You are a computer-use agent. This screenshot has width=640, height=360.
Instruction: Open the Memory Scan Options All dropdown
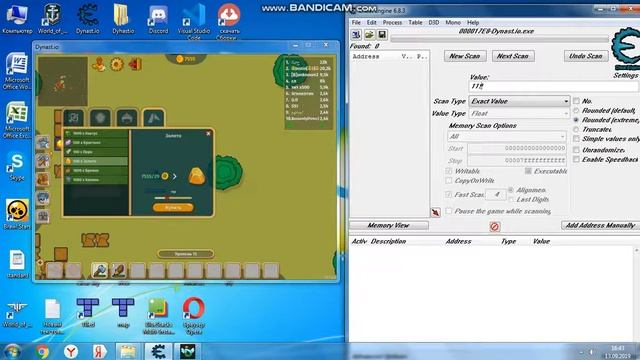click(507, 136)
